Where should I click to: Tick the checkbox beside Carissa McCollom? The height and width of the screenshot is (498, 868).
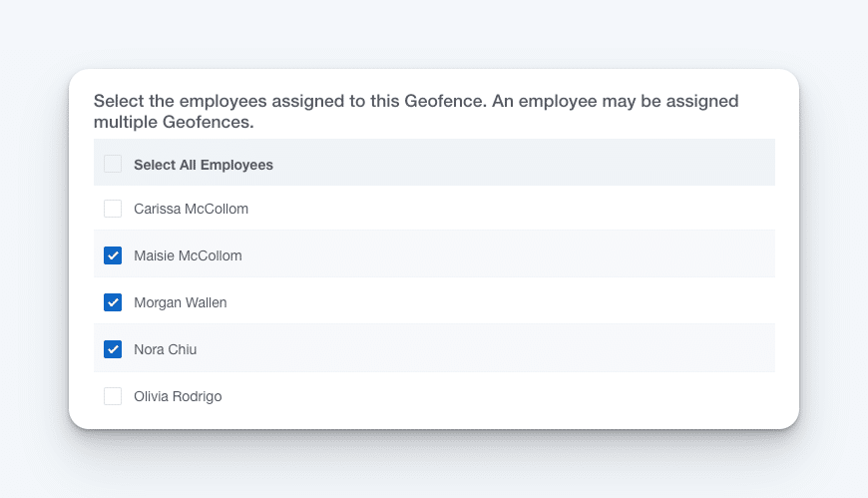(x=113, y=209)
